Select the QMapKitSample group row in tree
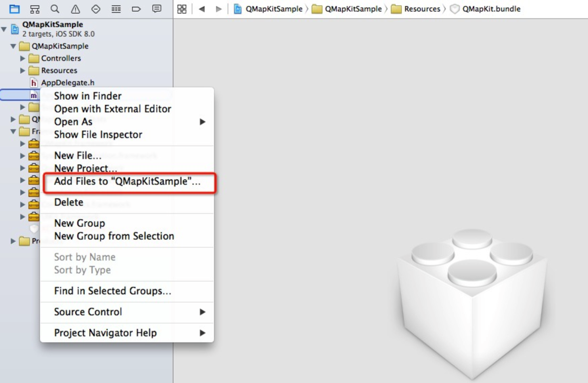Image resolution: width=588 pixels, height=383 pixels. click(x=86, y=46)
